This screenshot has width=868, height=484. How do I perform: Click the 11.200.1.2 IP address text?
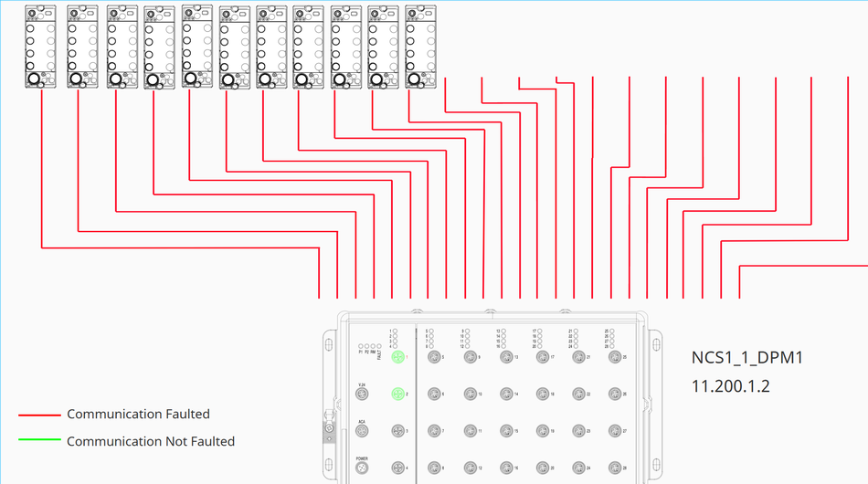[x=730, y=386]
